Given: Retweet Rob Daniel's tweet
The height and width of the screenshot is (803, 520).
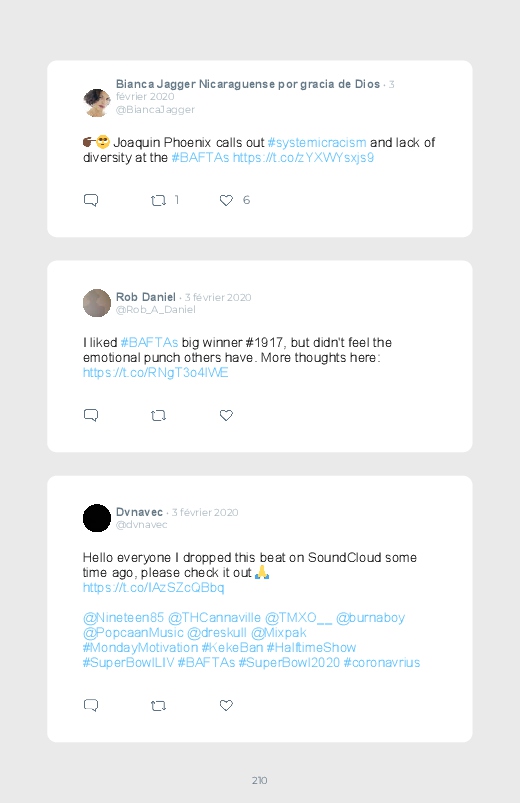Looking at the screenshot, I should click(158, 415).
